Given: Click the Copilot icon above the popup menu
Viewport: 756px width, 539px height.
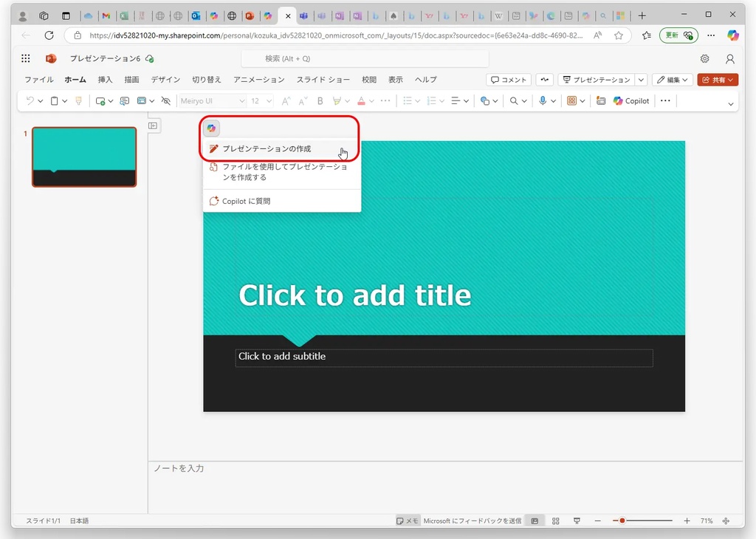Looking at the screenshot, I should tap(211, 128).
